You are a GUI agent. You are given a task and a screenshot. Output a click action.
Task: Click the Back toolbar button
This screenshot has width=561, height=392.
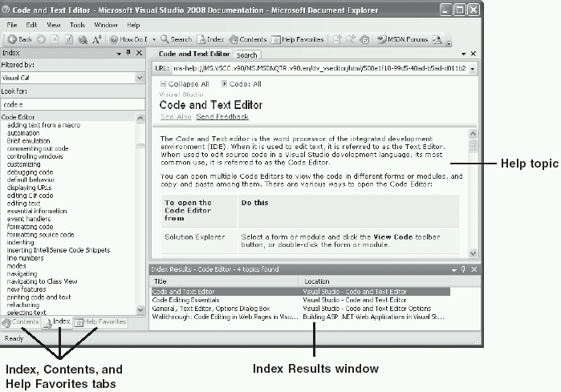(x=20, y=39)
